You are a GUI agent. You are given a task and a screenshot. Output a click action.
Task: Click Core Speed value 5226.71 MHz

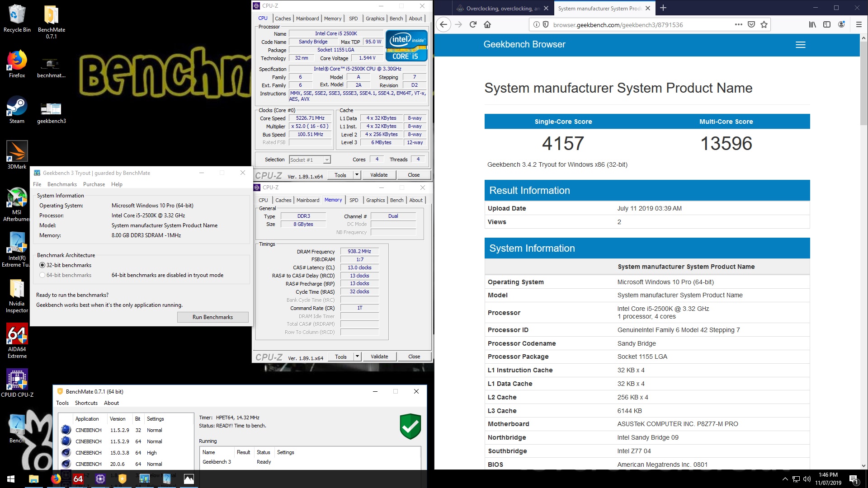[x=310, y=118]
